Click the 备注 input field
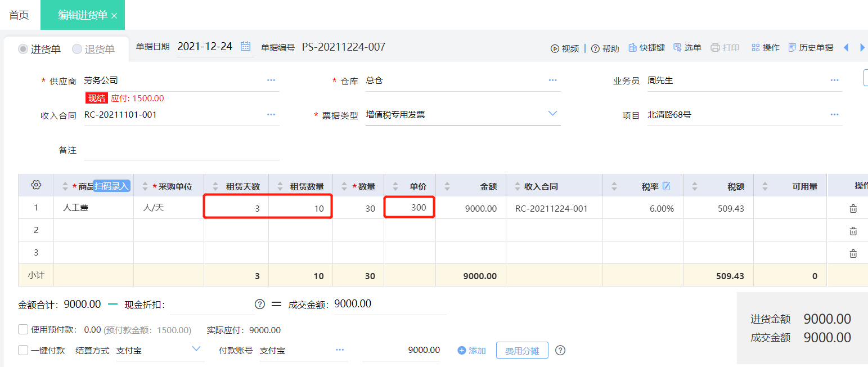The width and height of the screenshot is (868, 367). click(x=182, y=150)
